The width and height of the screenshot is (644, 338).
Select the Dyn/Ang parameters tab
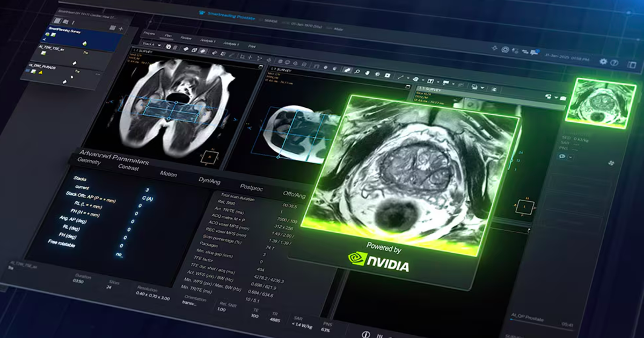pos(210,180)
